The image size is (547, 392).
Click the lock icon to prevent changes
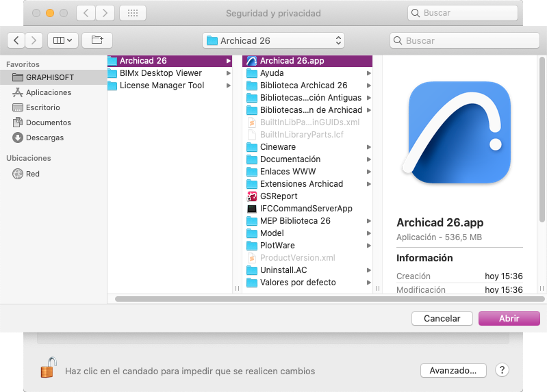tap(49, 367)
